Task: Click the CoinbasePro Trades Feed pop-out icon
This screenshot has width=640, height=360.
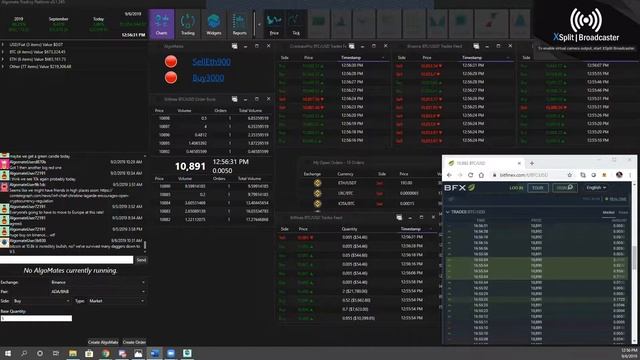Action: pos(351,46)
